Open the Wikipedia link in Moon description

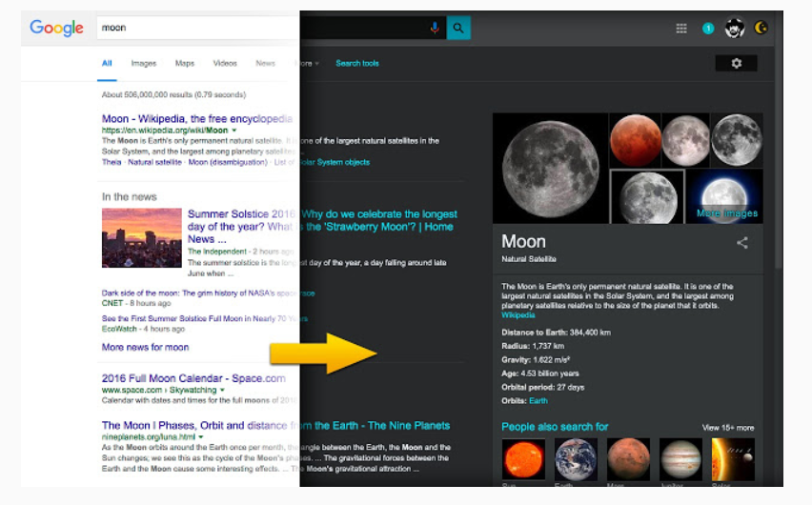518,315
